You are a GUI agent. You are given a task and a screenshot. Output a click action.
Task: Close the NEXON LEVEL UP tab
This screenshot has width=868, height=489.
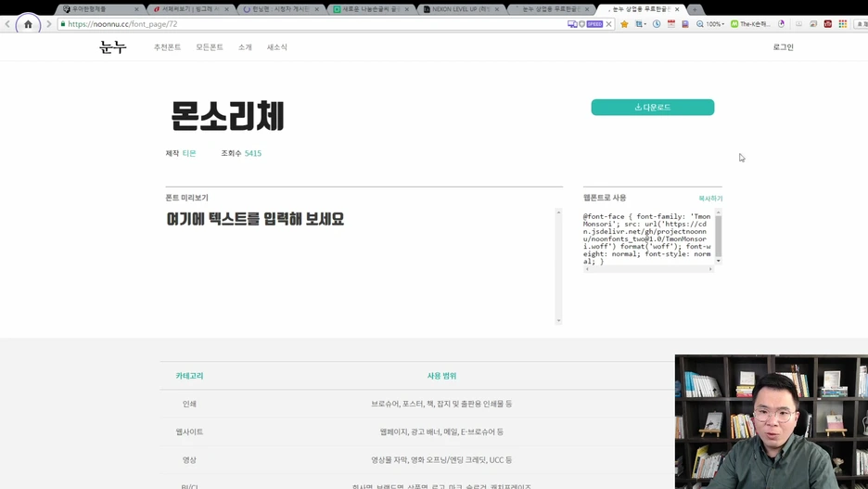(496, 9)
